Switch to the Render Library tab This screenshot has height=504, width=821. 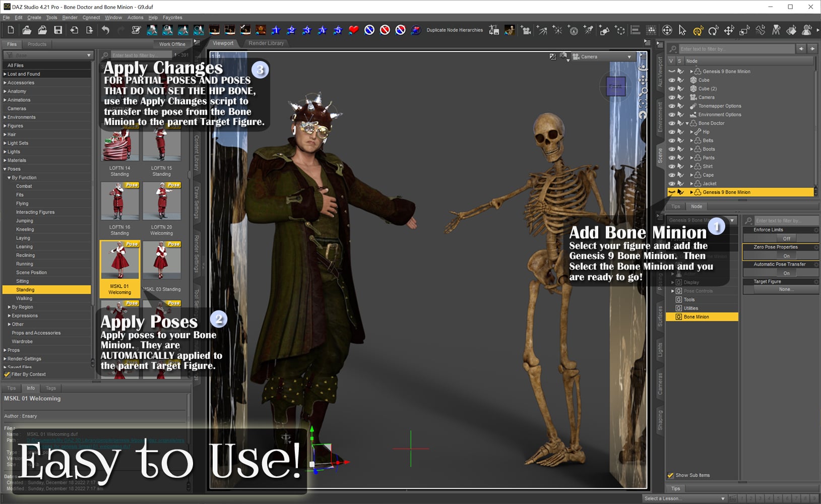266,43
